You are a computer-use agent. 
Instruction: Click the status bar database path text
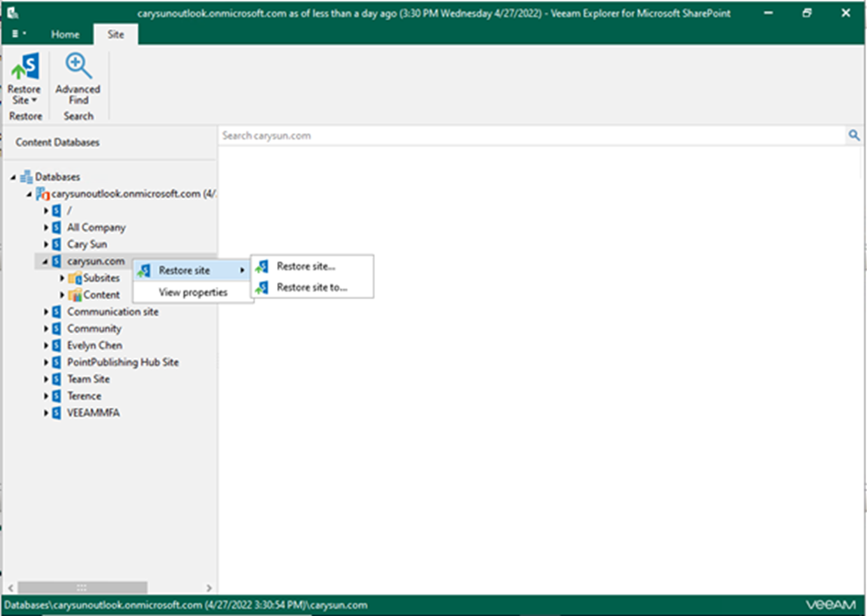[x=185, y=605]
